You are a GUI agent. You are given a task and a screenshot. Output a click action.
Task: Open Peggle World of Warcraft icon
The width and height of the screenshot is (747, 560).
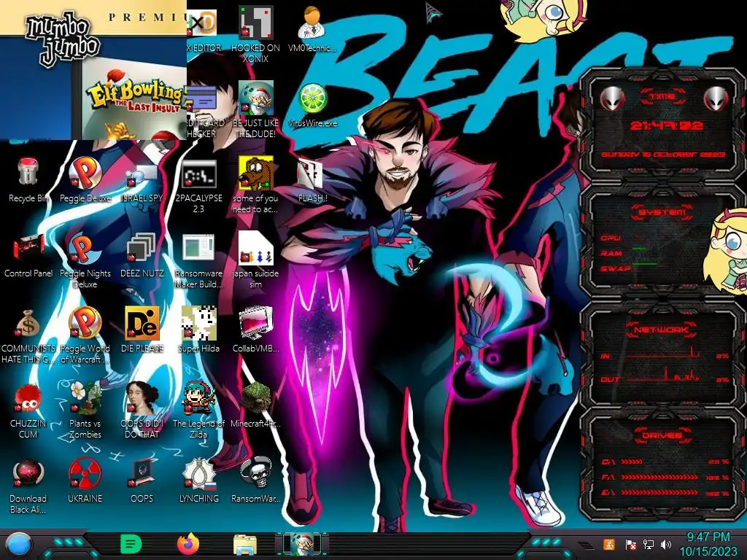point(85,336)
